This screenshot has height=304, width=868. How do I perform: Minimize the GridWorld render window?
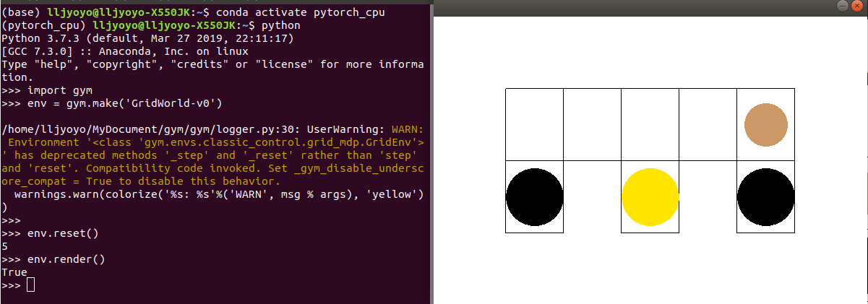(842, 5)
